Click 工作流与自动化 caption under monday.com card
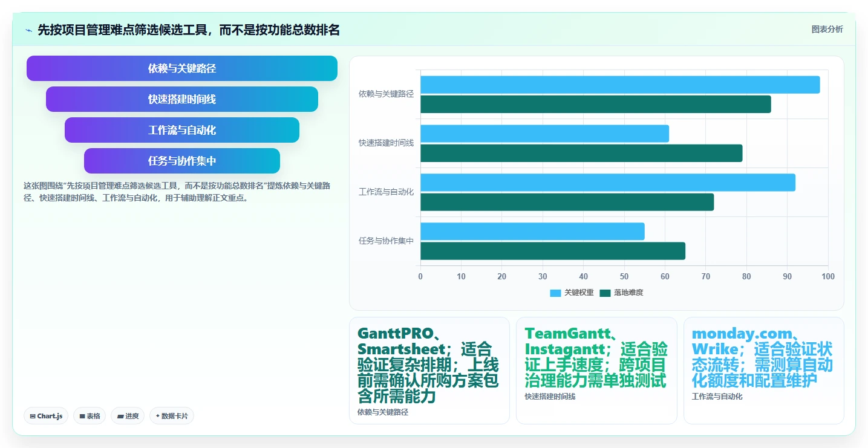Image resolution: width=868 pixels, height=448 pixels. point(717,397)
